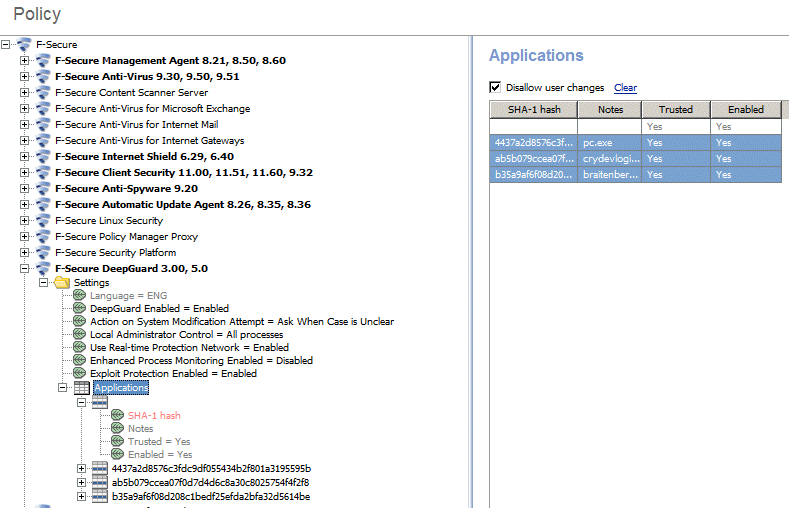This screenshot has width=789, height=508.
Task: Sort by the Trusted column header
Action: click(676, 110)
